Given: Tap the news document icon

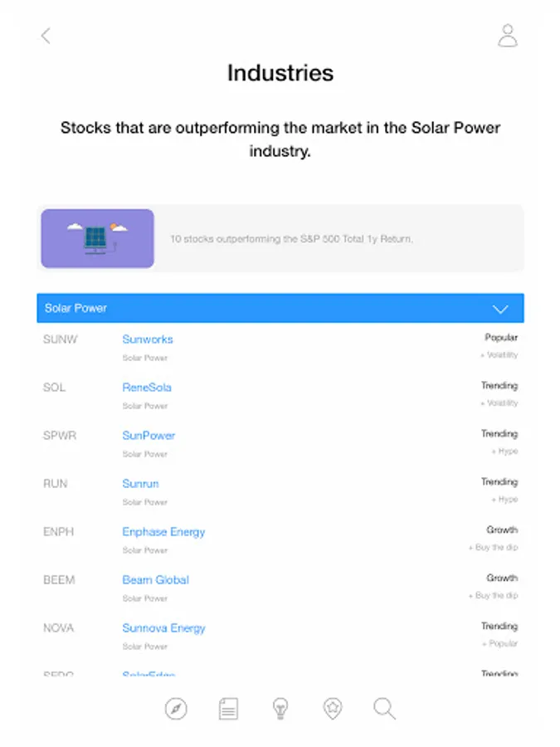Looking at the screenshot, I should pos(228,709).
